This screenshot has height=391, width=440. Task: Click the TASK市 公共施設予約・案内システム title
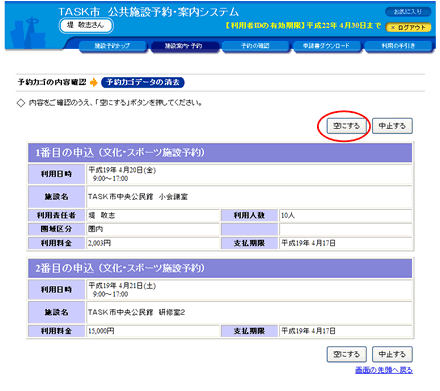click(149, 12)
